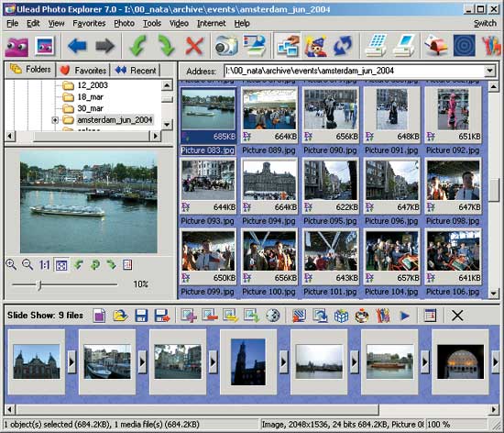Click the new slide show file icon
This screenshot has width=504, height=433.
point(99,316)
